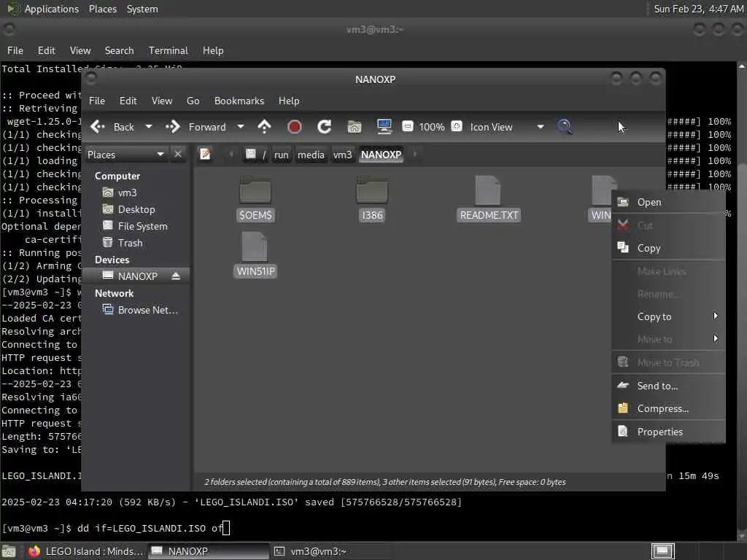This screenshot has height=560, width=747.
Task: Open the Back history dropdown arrow
Action: tap(149, 127)
